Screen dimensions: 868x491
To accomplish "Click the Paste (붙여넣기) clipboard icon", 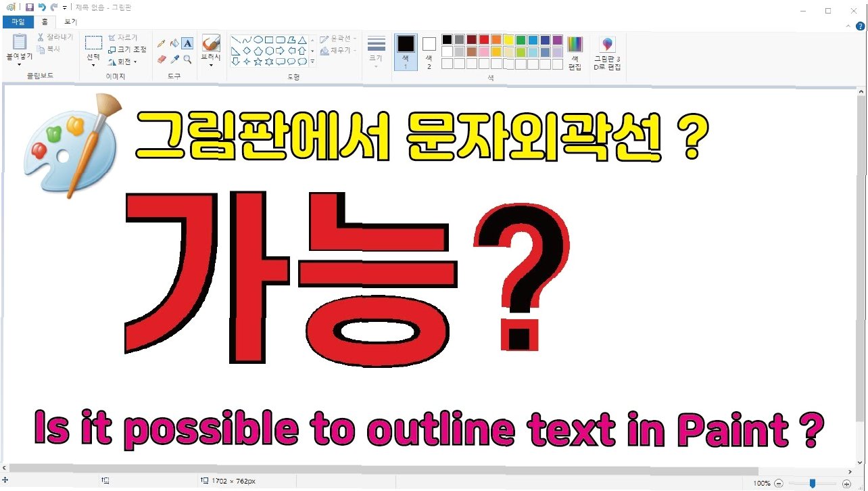I will pyautogui.click(x=20, y=42).
